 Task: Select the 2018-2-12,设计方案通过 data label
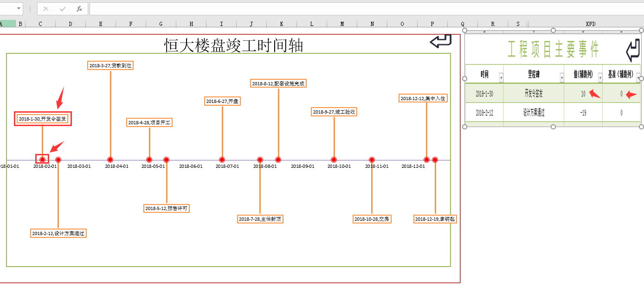(x=58, y=233)
